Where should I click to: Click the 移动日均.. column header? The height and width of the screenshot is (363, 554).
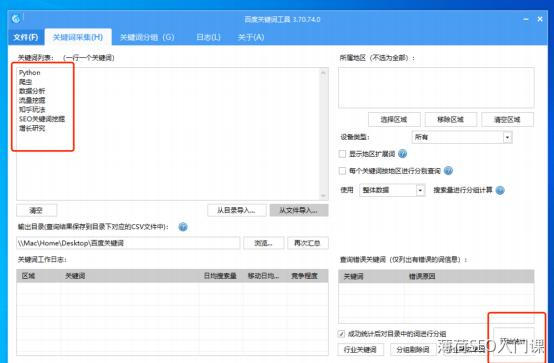264,276
